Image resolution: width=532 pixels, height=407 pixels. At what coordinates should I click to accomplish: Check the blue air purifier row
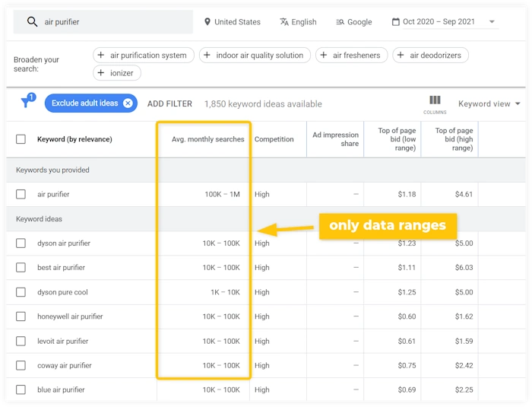coord(21,390)
